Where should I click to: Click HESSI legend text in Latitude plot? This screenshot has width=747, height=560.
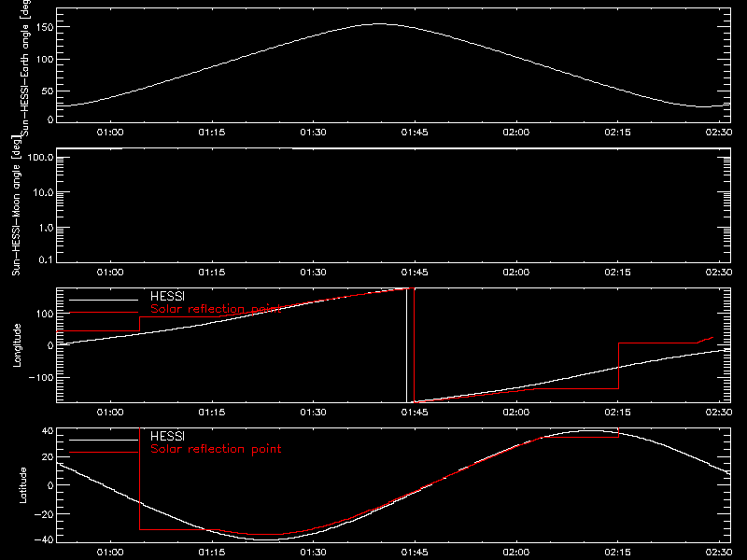pos(167,436)
